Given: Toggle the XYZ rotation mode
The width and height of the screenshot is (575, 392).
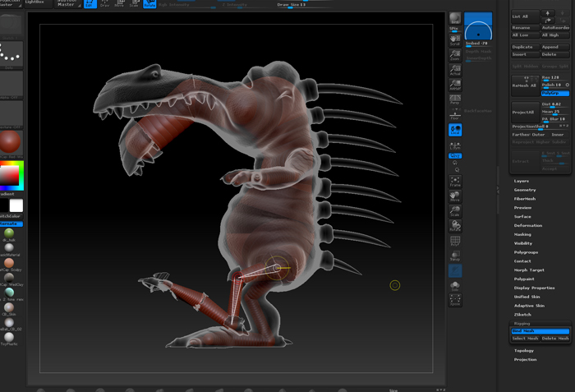Looking at the screenshot, I should click(x=455, y=155).
